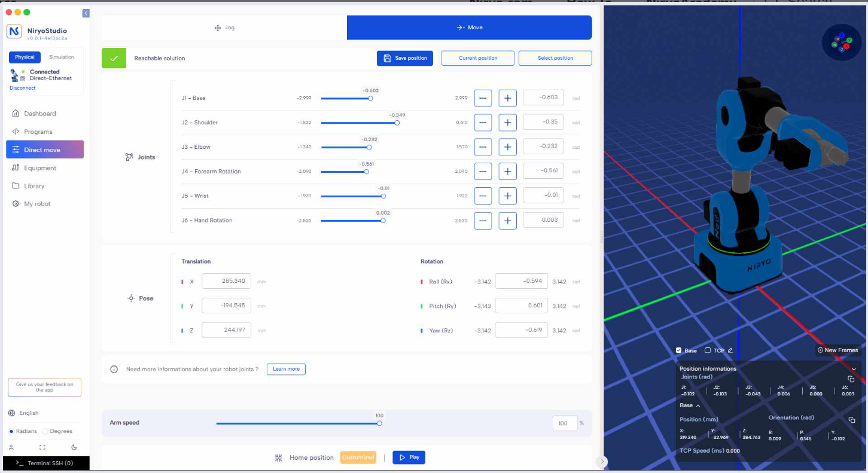This screenshot has width=868, height=473.
Task: Copy the joint values in Position informations
Action: click(x=851, y=379)
